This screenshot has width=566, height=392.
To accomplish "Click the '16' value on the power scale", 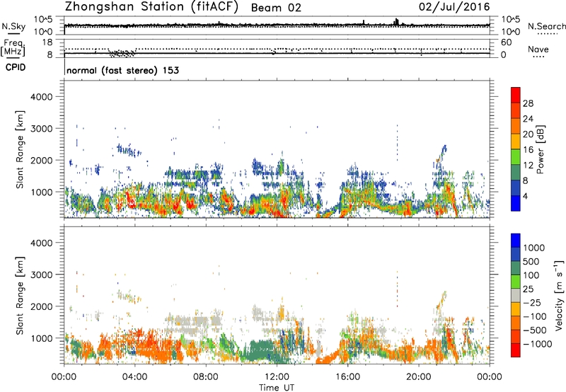I will tap(528, 150).
